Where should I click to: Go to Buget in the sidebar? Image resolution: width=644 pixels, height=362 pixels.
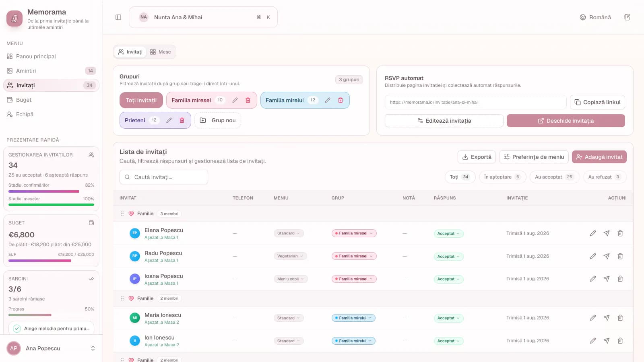pyautogui.click(x=51, y=100)
